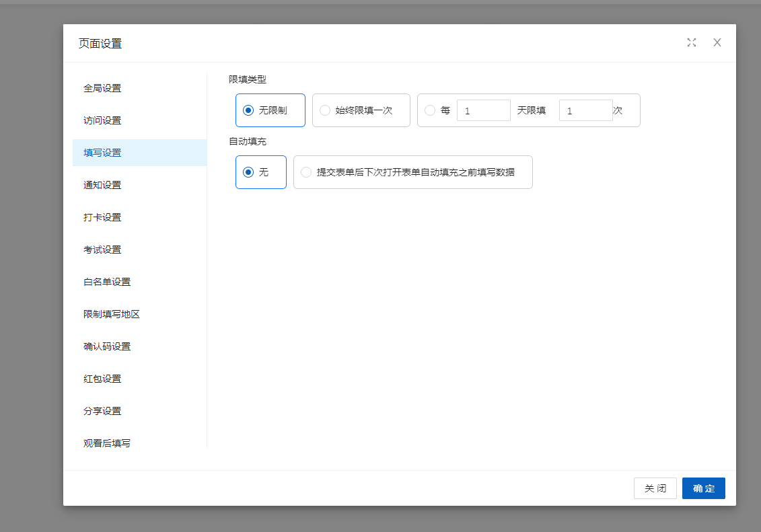Image resolution: width=761 pixels, height=532 pixels.
Task: Open 打卡设置 in the sidebar
Action: [x=102, y=217]
